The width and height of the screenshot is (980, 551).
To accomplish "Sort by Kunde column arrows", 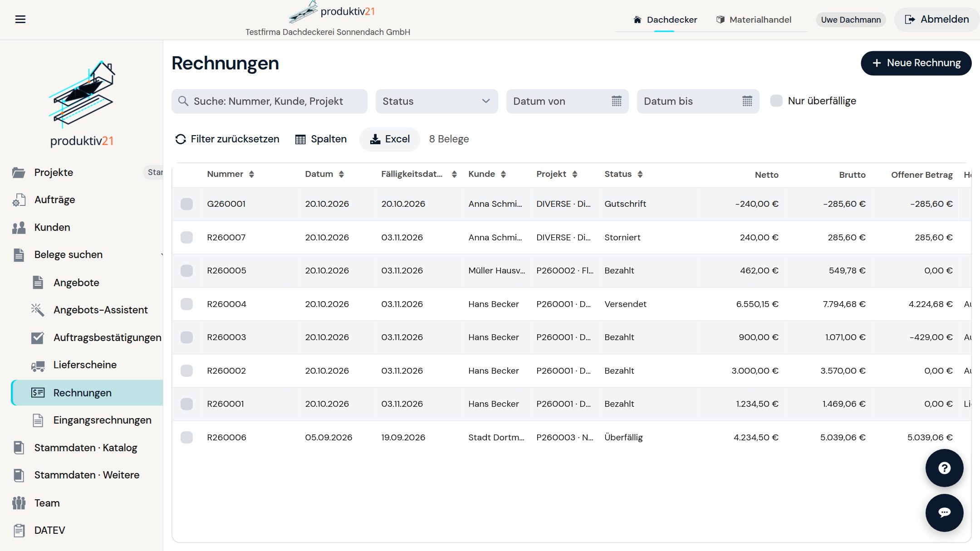I will pos(503,174).
